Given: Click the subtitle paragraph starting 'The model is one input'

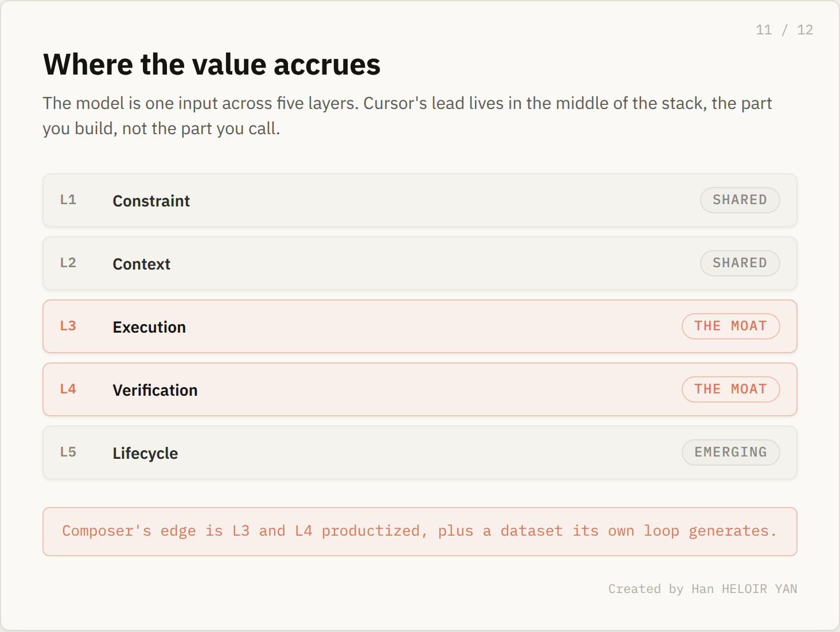Looking at the screenshot, I should coord(407,116).
